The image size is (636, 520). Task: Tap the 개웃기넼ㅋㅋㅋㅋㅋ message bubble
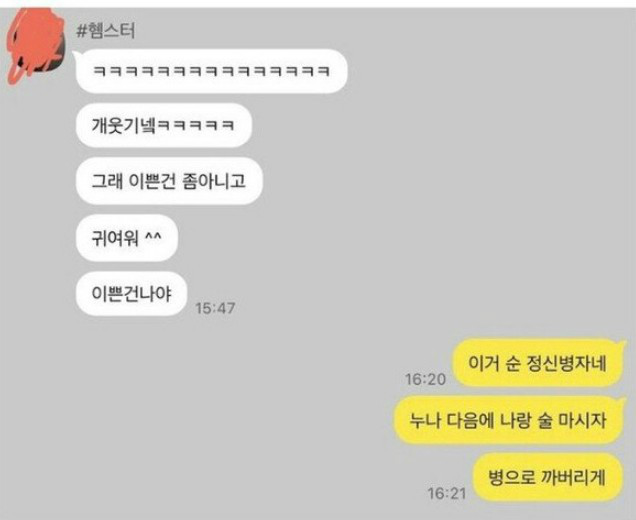click(x=163, y=125)
